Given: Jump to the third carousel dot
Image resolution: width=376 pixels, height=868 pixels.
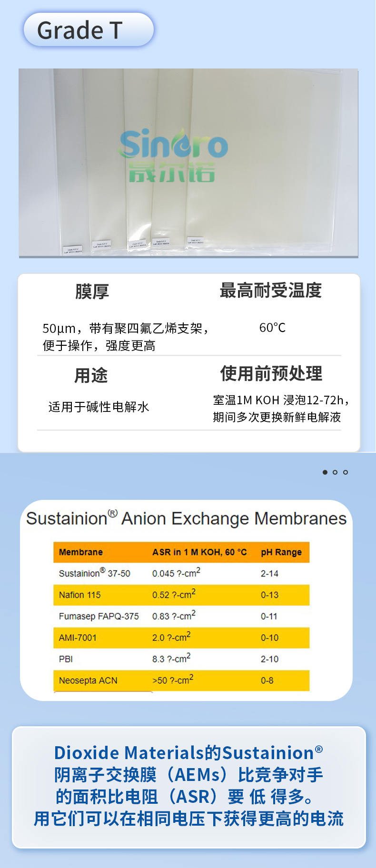Looking at the screenshot, I should 346,472.
